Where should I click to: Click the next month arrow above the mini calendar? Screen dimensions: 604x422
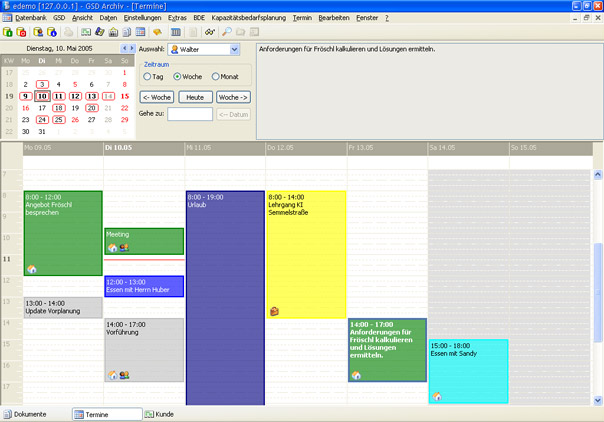131,48
